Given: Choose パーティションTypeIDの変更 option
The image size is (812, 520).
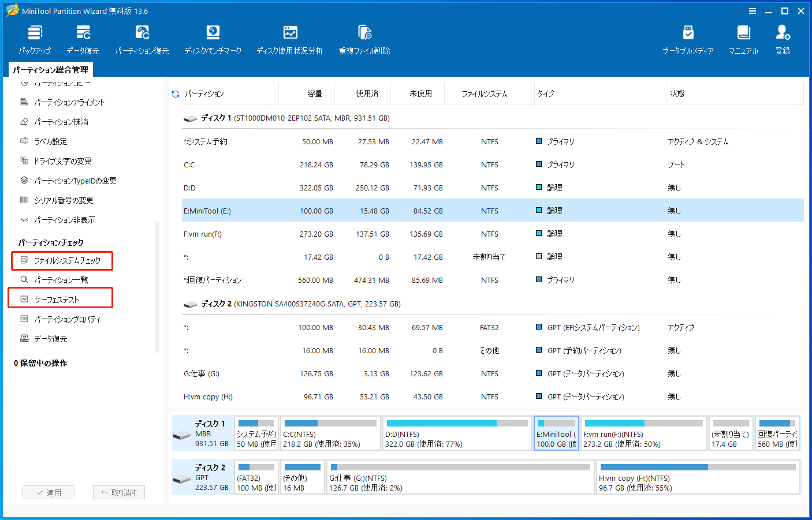Looking at the screenshot, I should [75, 181].
